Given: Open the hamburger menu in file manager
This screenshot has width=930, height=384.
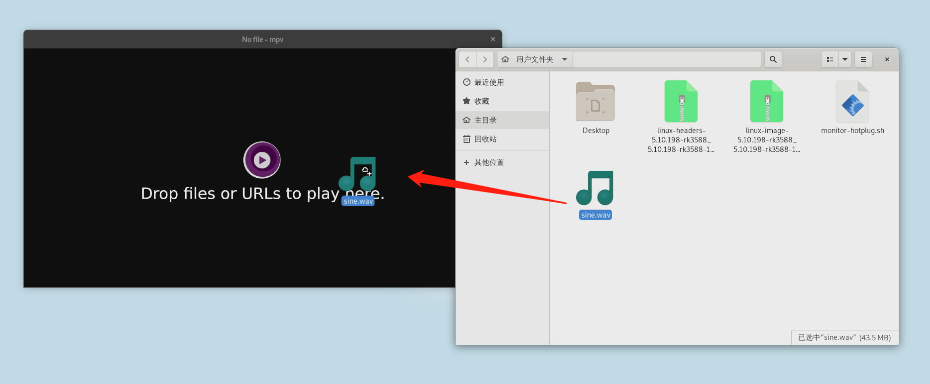Looking at the screenshot, I should [x=863, y=59].
